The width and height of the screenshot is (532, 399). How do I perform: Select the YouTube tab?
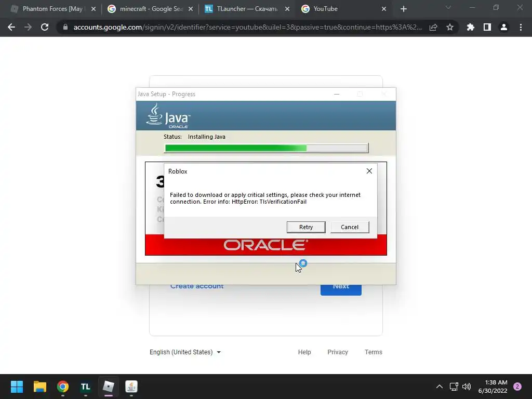click(x=343, y=9)
